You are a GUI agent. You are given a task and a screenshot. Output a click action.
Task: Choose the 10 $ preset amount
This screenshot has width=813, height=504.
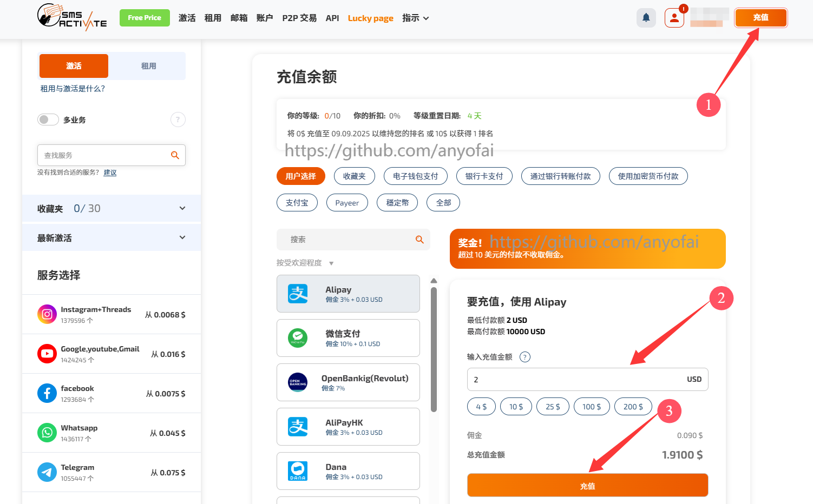pyautogui.click(x=516, y=407)
